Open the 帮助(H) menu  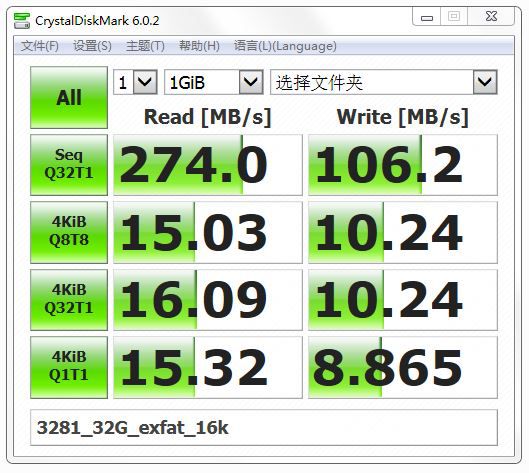[199, 46]
